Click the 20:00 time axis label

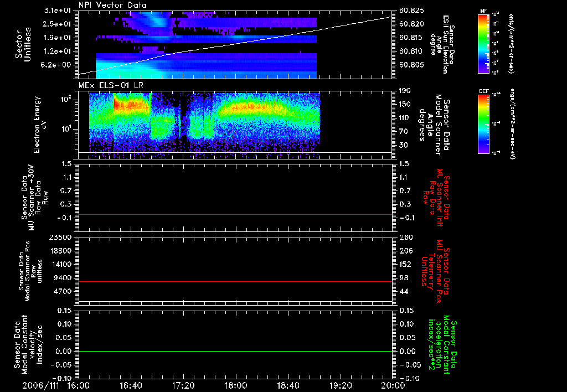point(393,385)
